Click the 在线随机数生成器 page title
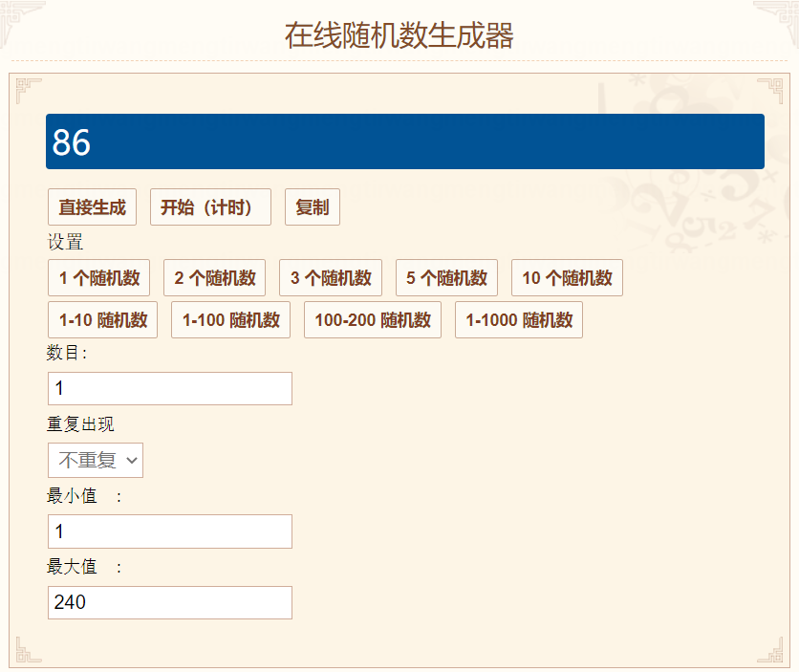799x672 pixels. tap(399, 35)
